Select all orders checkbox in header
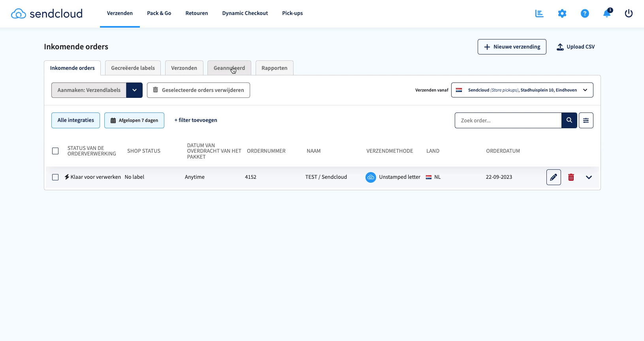The height and width of the screenshot is (341, 644). (55, 151)
